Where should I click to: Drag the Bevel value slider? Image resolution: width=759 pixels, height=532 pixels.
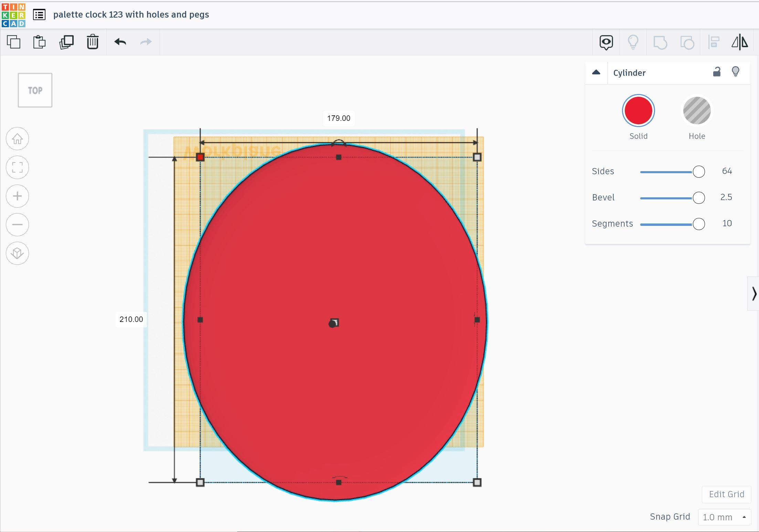pos(698,198)
